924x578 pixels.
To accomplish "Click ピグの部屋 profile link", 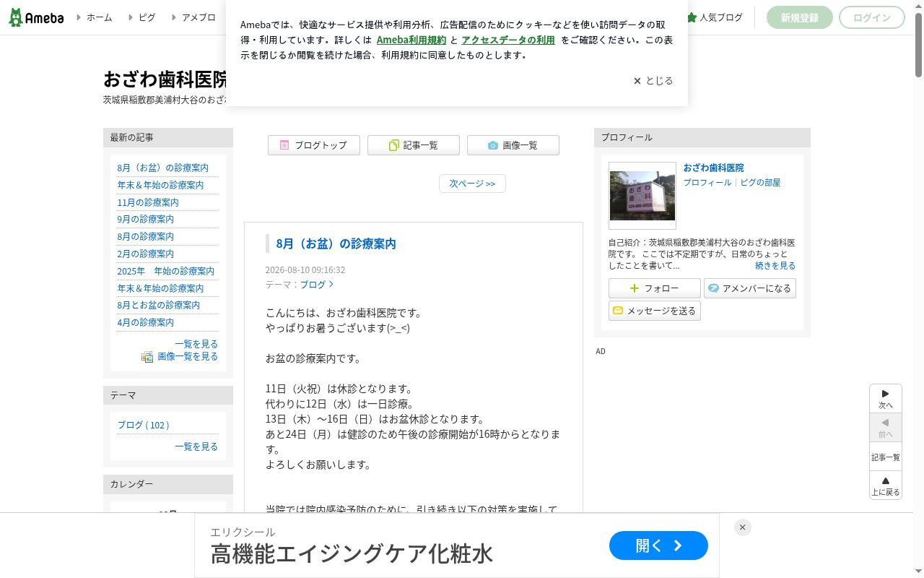I will pyautogui.click(x=760, y=183).
